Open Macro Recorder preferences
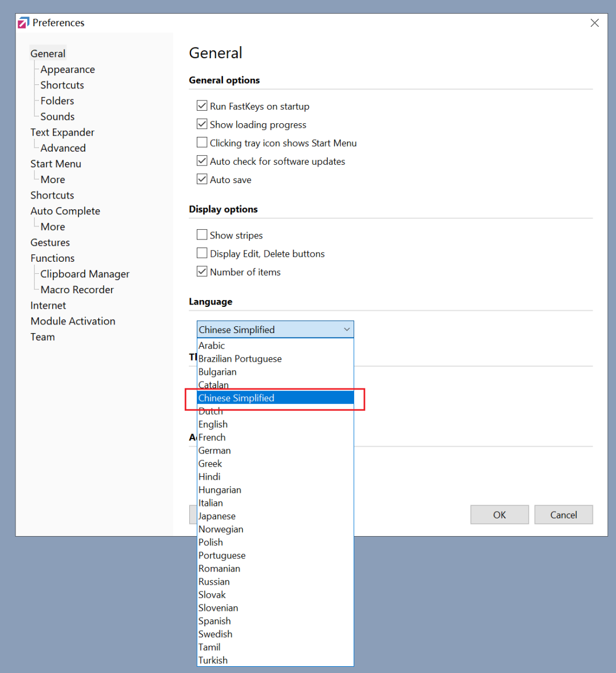 [x=77, y=290]
